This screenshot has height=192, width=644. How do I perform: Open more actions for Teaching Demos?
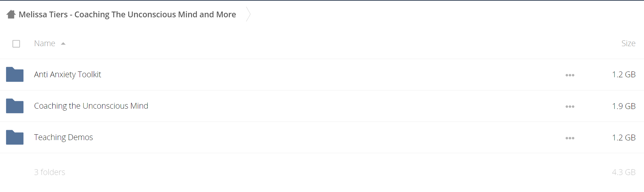(570, 138)
